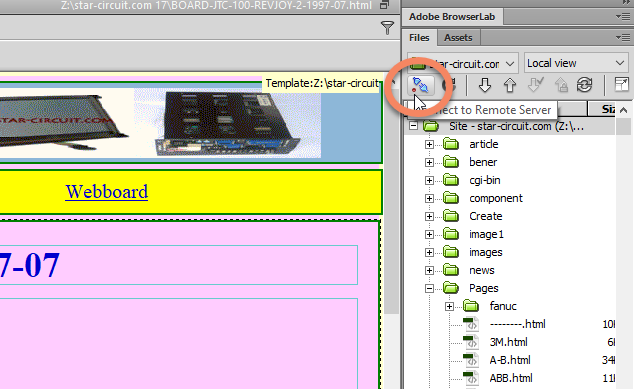Select the fanuc folder icon

click(x=471, y=306)
